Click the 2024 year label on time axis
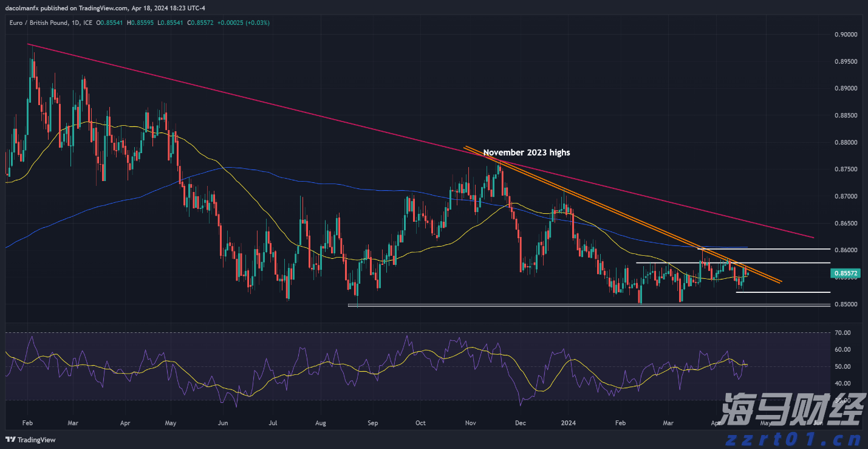This screenshot has width=868, height=449. point(568,422)
